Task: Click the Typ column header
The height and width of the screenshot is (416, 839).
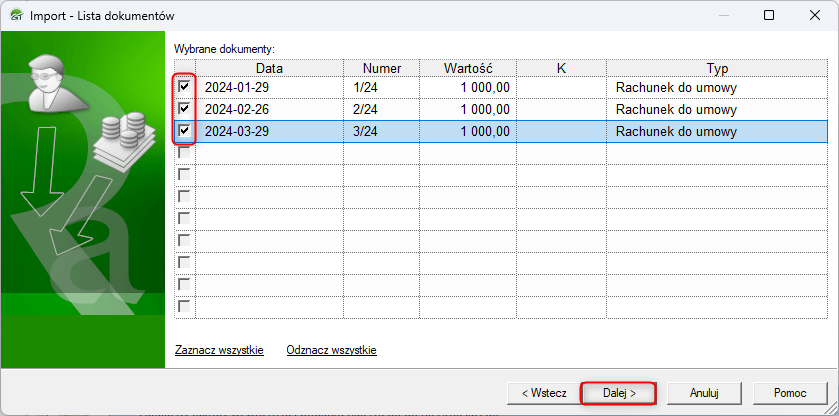Action: [x=717, y=68]
